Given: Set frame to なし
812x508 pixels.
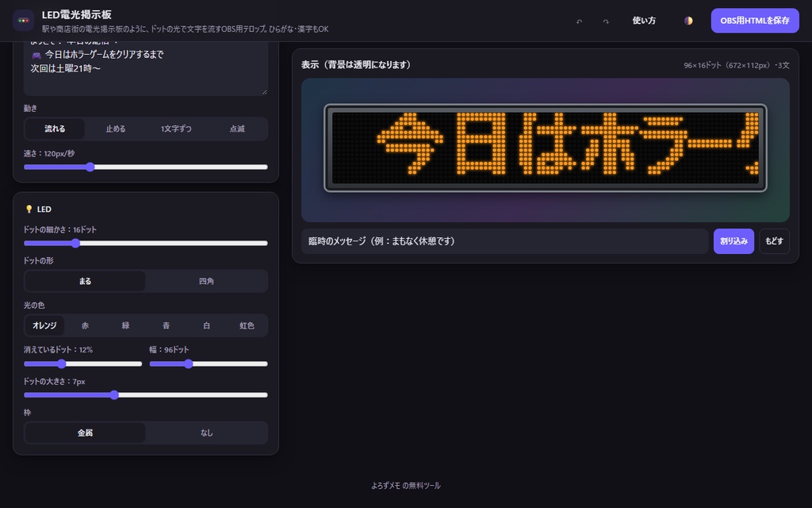Looking at the screenshot, I should [x=207, y=433].
